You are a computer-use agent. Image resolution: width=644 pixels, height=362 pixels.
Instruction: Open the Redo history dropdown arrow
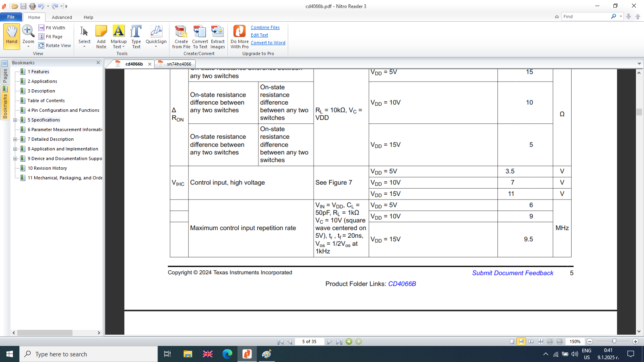point(62,6)
